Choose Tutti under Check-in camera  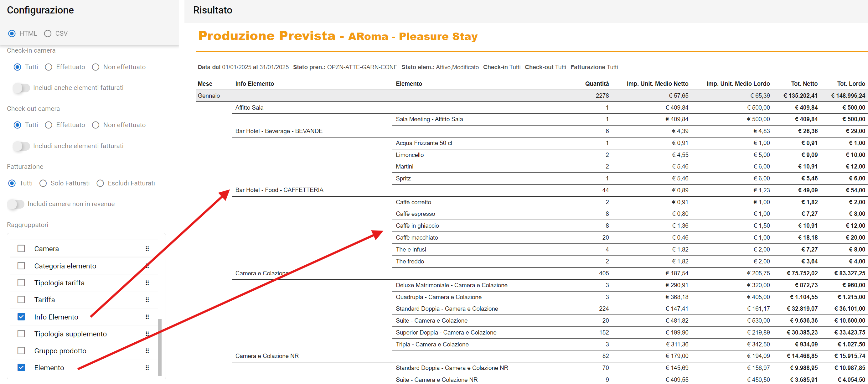click(x=18, y=67)
